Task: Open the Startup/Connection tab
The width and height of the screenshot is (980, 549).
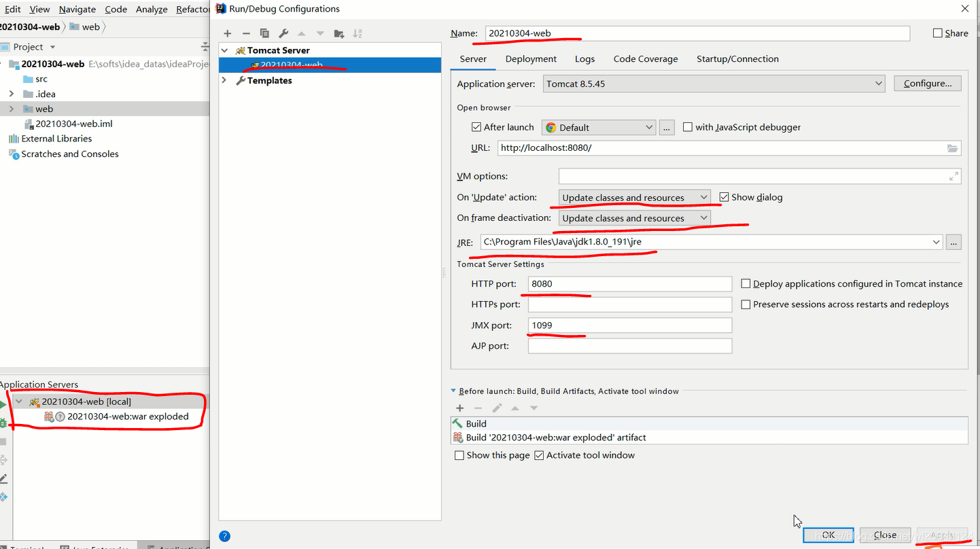Action: click(737, 59)
